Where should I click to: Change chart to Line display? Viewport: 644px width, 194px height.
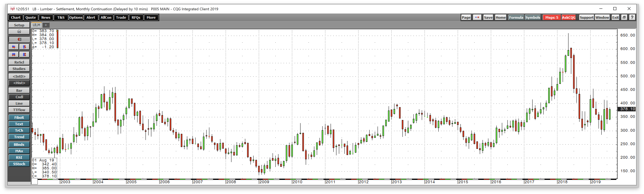19,103
